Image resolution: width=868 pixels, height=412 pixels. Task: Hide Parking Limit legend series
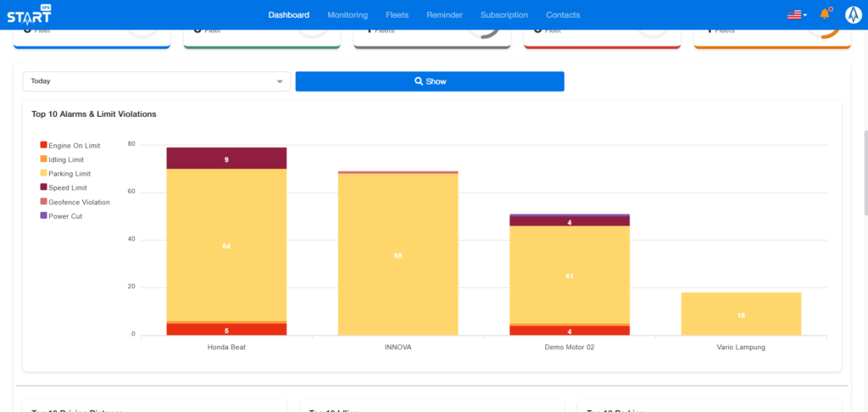click(69, 174)
